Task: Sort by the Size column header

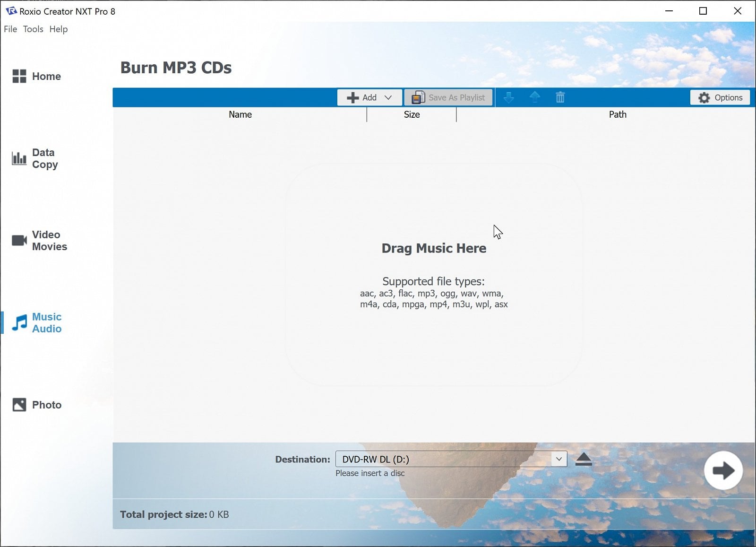Action: point(412,114)
